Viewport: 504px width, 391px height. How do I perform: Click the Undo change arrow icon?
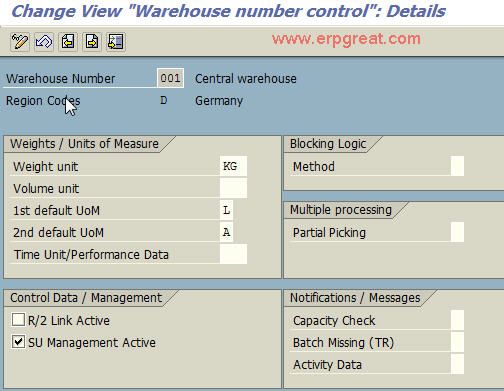pyautogui.click(x=44, y=42)
